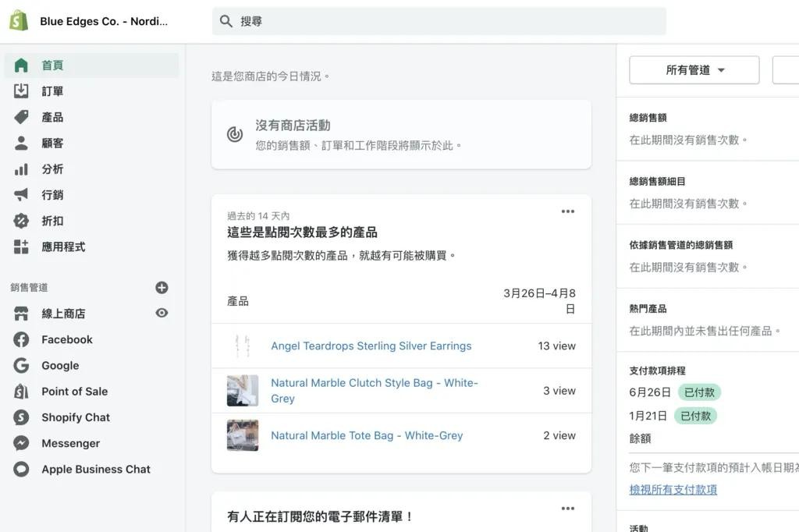The height and width of the screenshot is (532, 799).
Task: Click the Messenger channel icon
Action: (x=21, y=443)
